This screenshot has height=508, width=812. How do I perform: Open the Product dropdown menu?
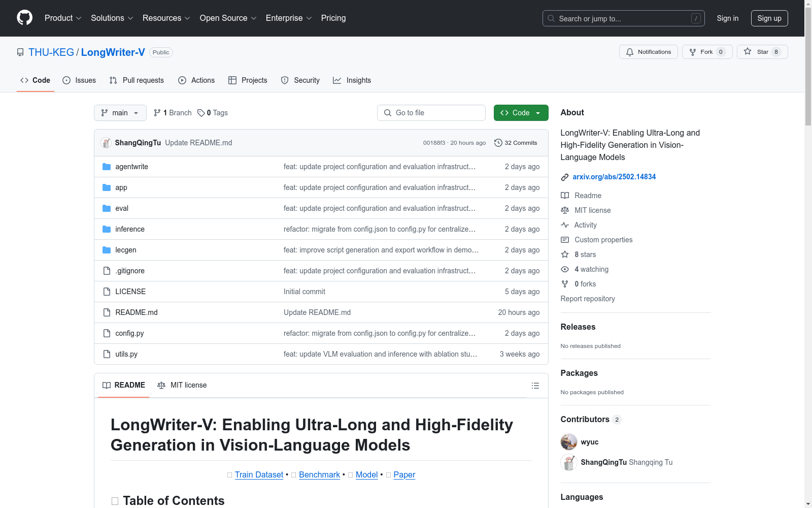click(x=63, y=18)
